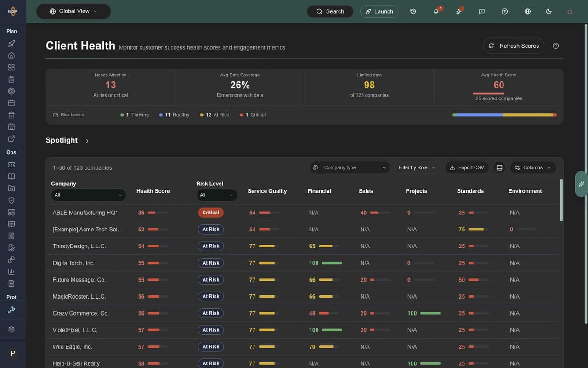The image size is (588, 368).
Task: Open the settings gear in the sidebar
Action: 11,329
